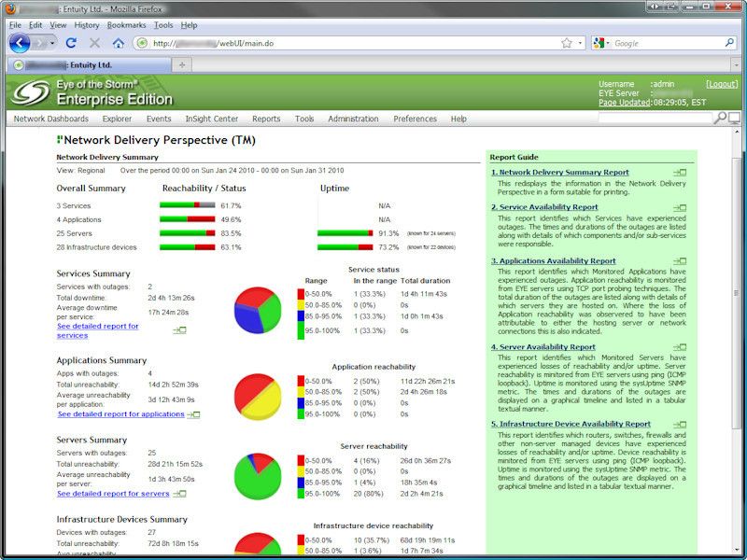This screenshot has width=747, height=560.
Task: Click the Firefox back navigation button
Action: [x=19, y=43]
